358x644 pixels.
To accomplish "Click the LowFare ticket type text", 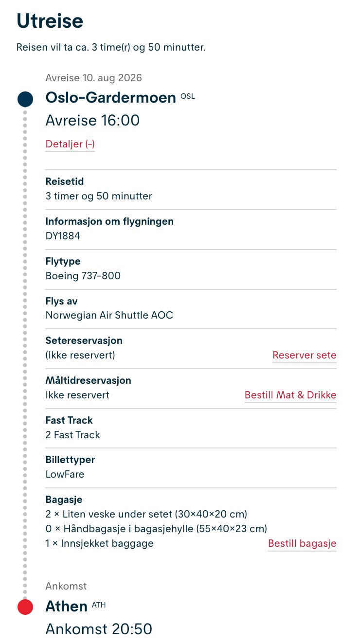I will [65, 474].
